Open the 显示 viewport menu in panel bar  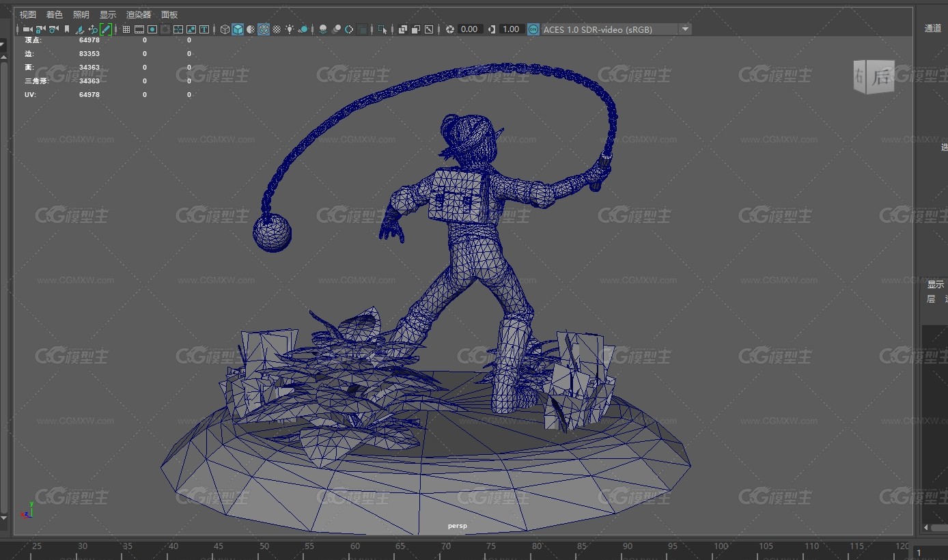click(108, 14)
